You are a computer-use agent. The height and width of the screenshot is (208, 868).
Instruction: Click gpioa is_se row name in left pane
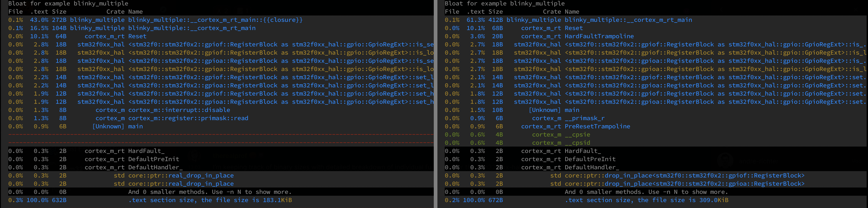281,61
